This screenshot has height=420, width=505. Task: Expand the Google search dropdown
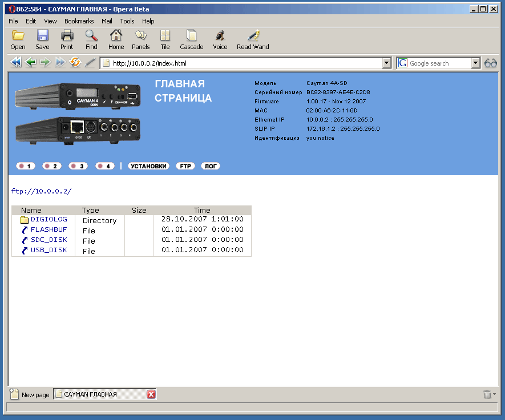[x=476, y=63]
